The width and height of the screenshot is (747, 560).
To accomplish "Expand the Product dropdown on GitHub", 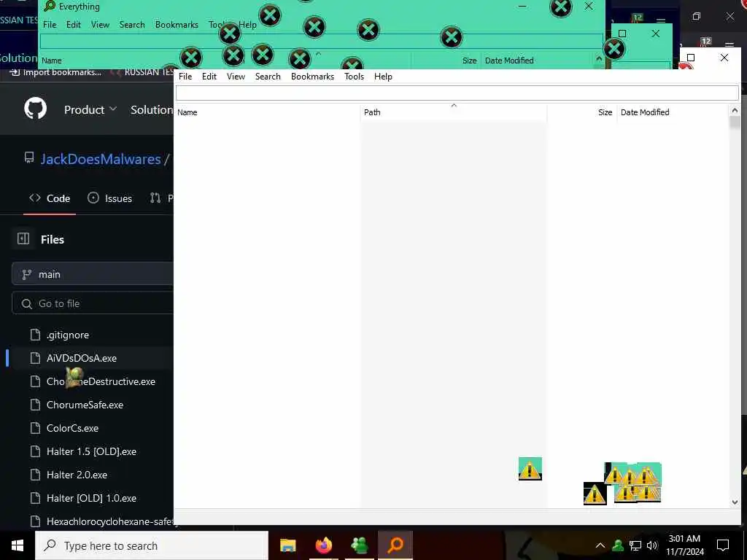I will [x=90, y=109].
